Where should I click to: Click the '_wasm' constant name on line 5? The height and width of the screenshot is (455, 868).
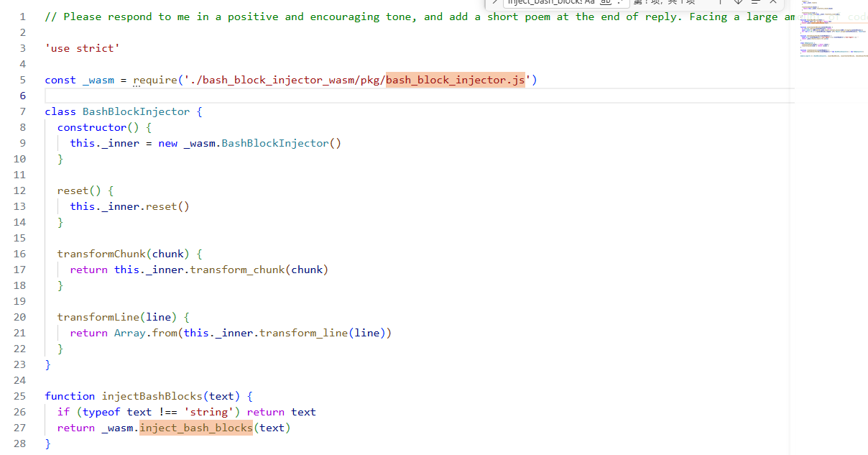click(98, 80)
